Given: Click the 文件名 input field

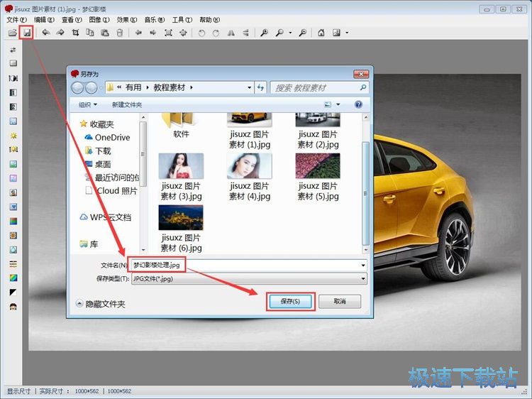Looking at the screenshot, I should point(248,265).
